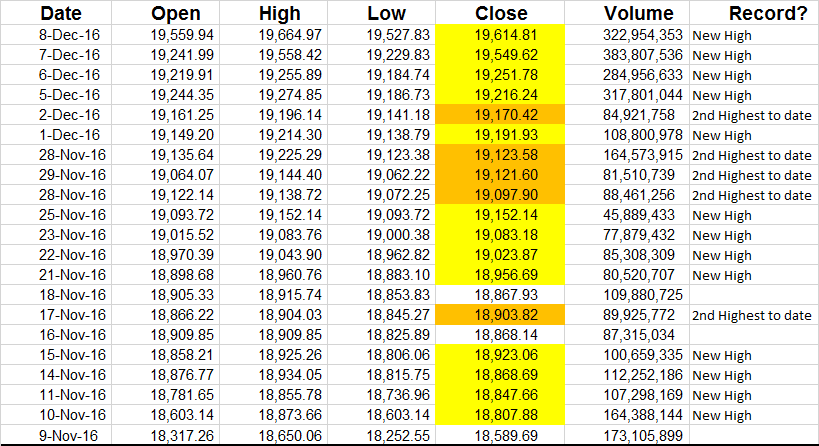The width and height of the screenshot is (819, 446).
Task: Select the "Open" column header
Action: pyautogui.click(x=176, y=14)
